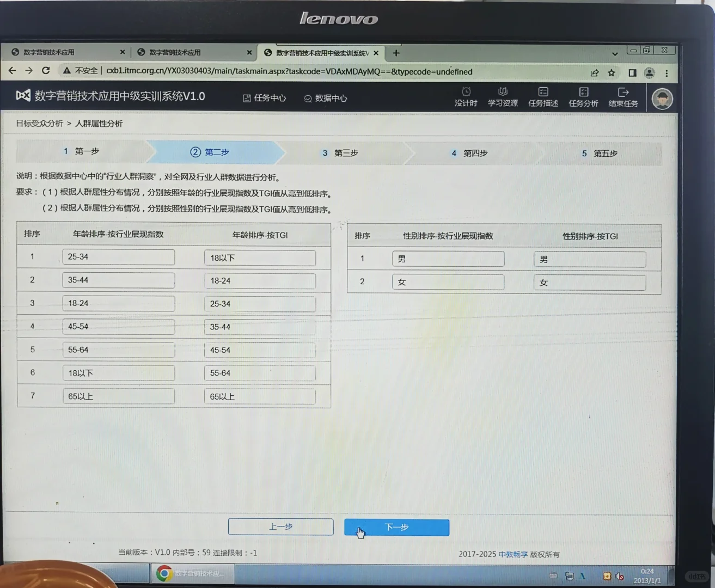
Task: Open the 数据中心 menu
Action: click(325, 99)
